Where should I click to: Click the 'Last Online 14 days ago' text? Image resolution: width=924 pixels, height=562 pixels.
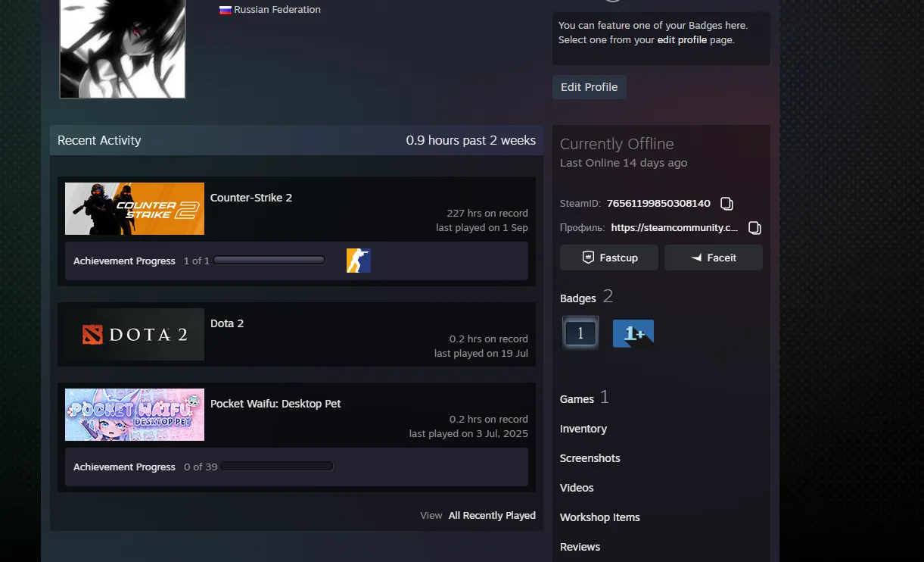(x=624, y=163)
